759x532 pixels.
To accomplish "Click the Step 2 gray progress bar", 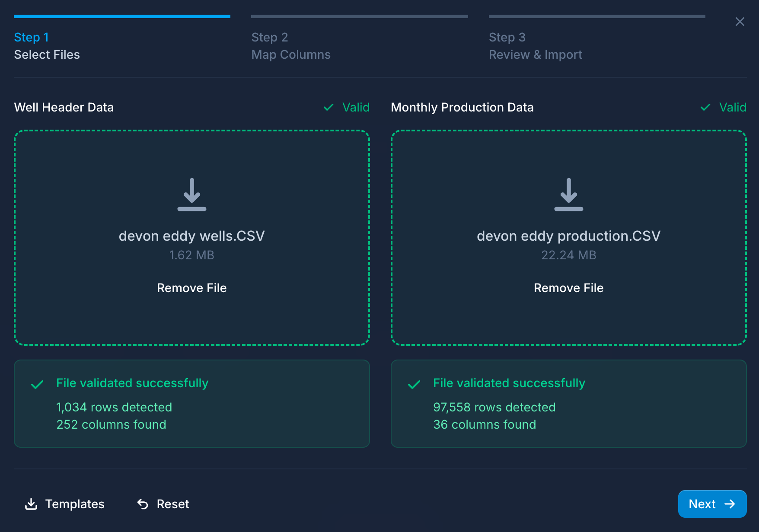I will [x=359, y=16].
